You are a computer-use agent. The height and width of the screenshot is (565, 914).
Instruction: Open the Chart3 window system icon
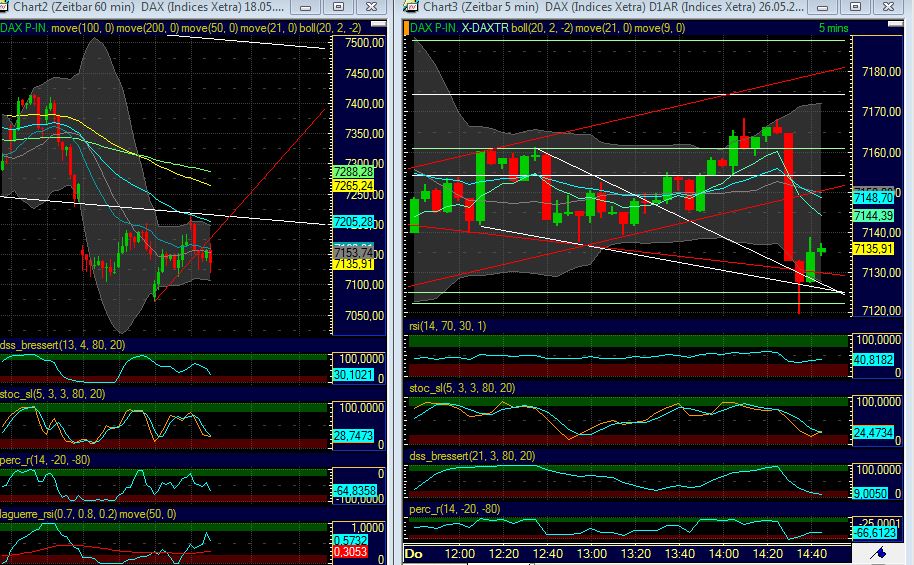coord(412,7)
